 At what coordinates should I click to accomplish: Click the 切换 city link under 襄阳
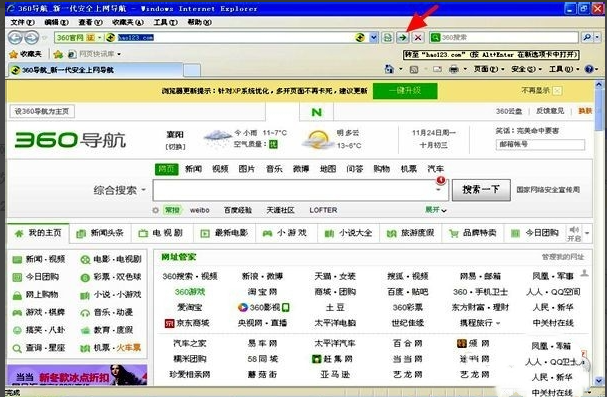coord(175,147)
